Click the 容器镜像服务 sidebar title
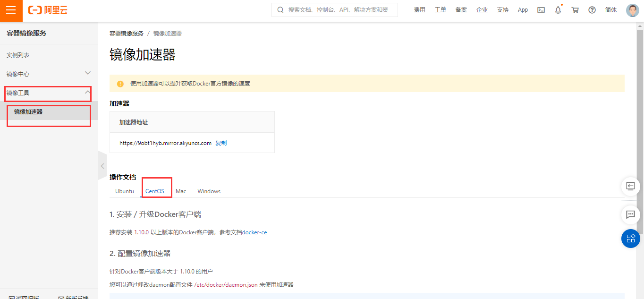This screenshot has width=644, height=299. pos(26,33)
